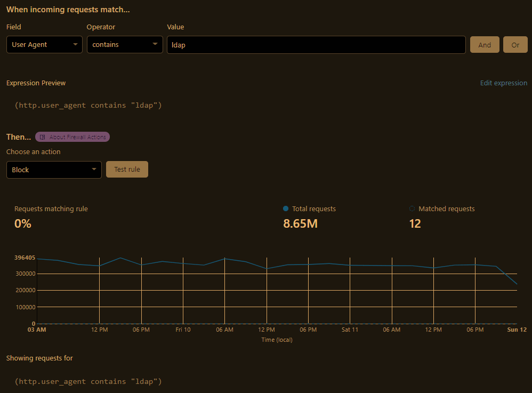Click the Sat 11 x-axis label
The image size is (532, 393).
tap(350, 330)
